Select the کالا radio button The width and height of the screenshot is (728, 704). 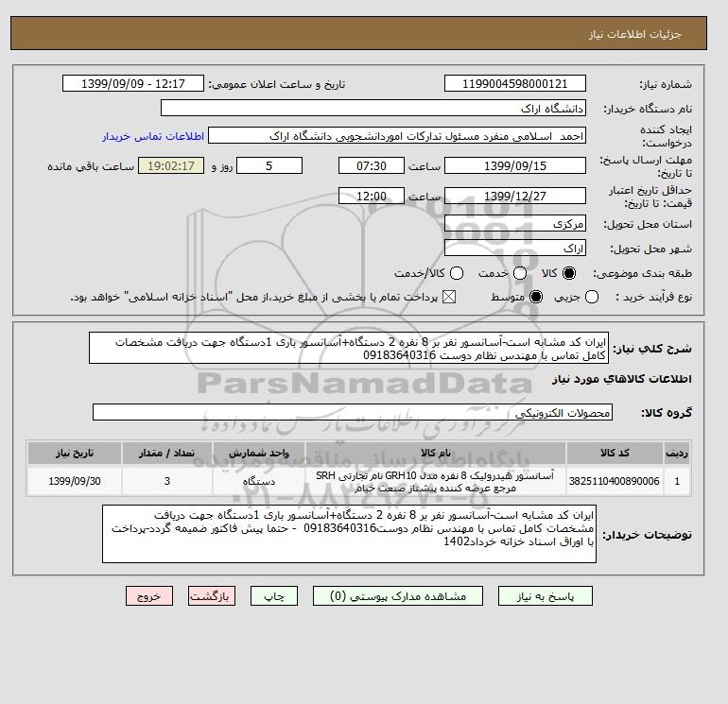click(568, 273)
